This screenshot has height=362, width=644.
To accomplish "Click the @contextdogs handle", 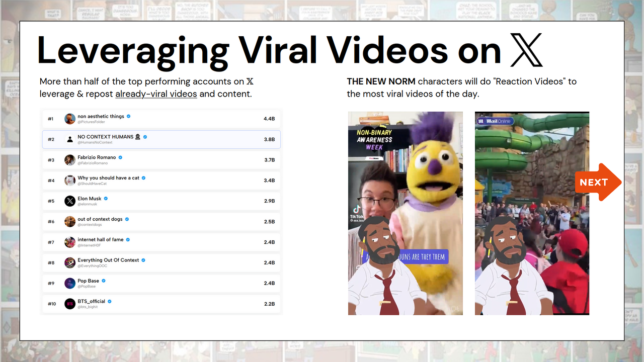I will pos(90,225).
